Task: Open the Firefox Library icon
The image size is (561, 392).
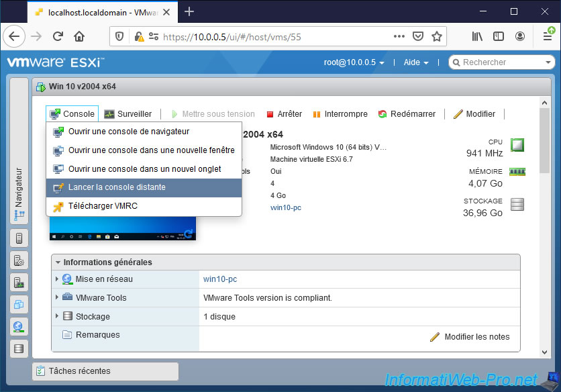Action: coord(477,36)
